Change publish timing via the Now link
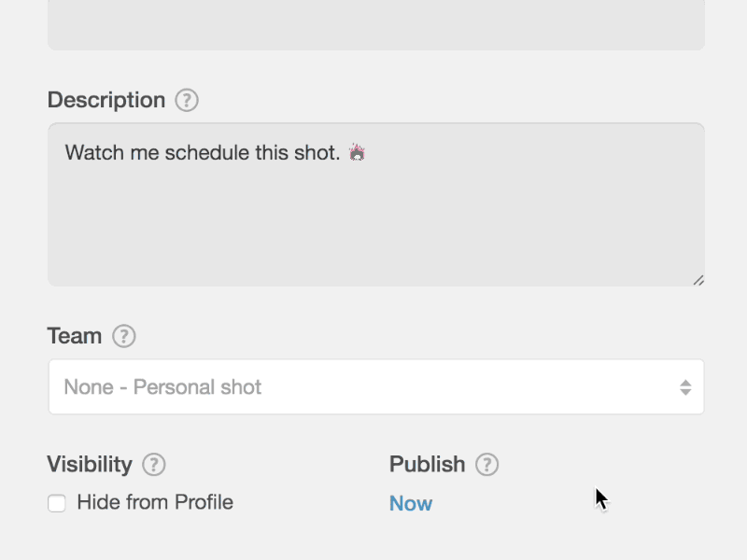 411,503
